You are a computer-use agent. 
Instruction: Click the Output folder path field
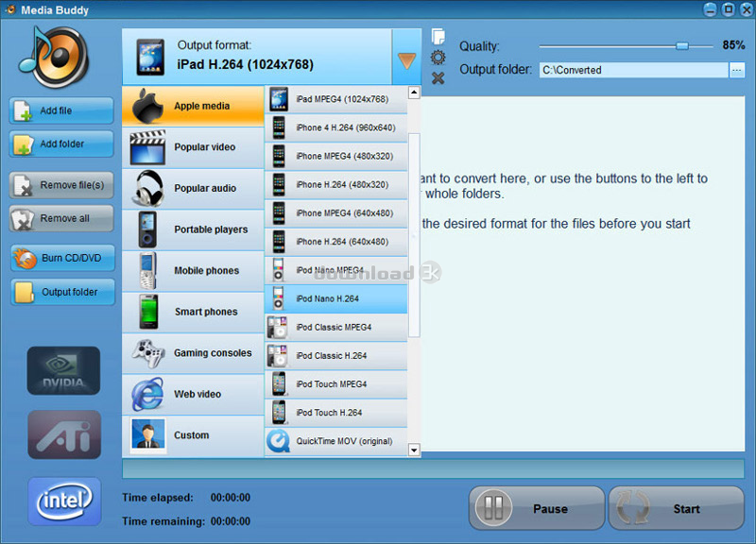click(x=633, y=70)
